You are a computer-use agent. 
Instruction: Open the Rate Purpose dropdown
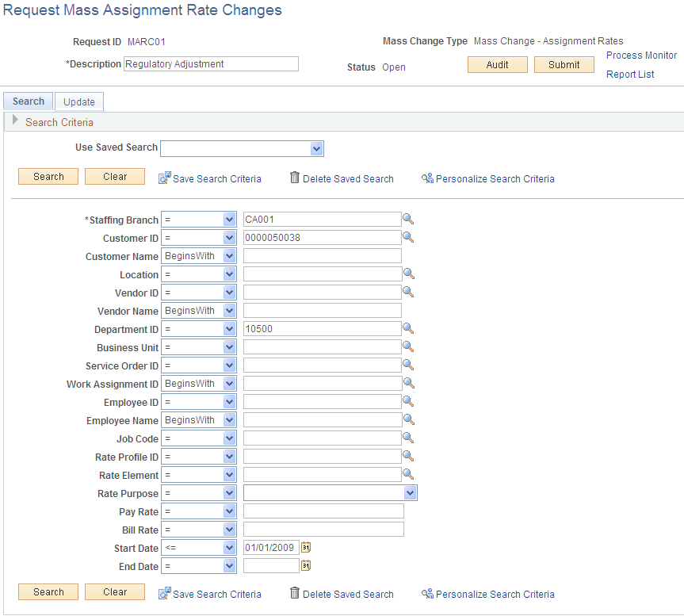410,493
